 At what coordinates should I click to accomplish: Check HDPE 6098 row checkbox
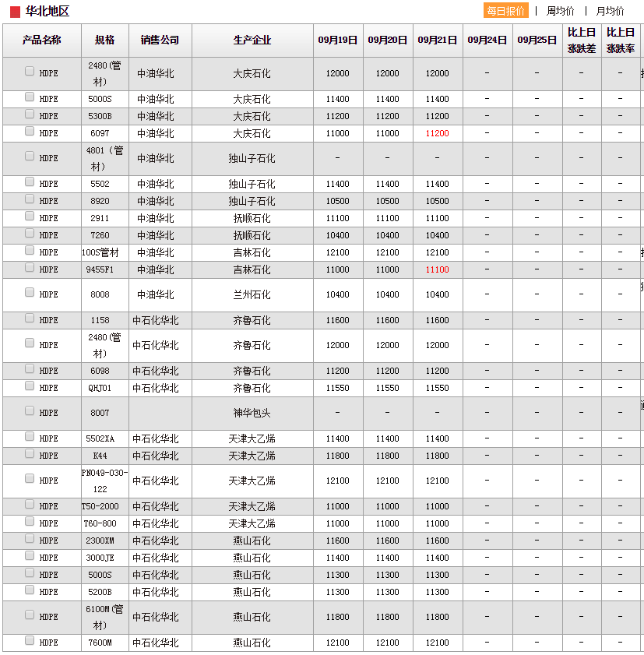click(30, 368)
